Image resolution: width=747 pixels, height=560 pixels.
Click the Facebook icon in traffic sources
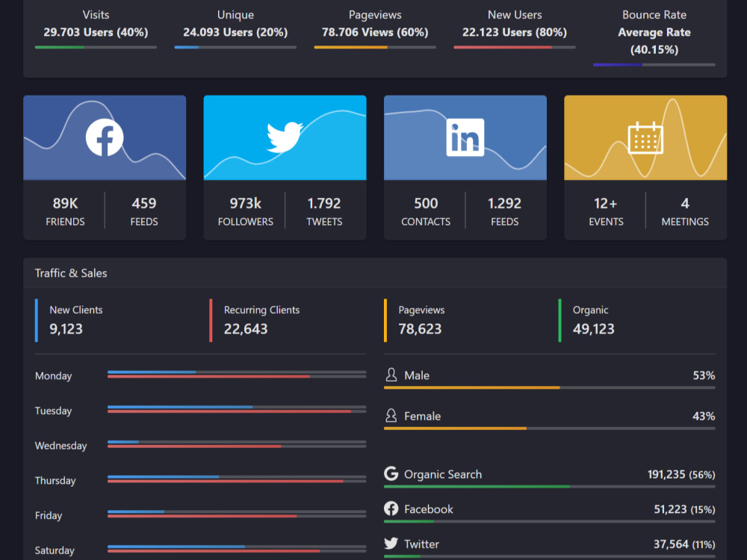pyautogui.click(x=391, y=508)
